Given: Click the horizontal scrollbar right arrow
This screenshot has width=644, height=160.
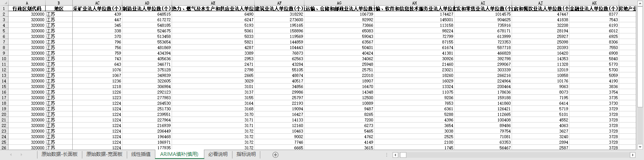Looking at the screenshot, I should (633, 155).
